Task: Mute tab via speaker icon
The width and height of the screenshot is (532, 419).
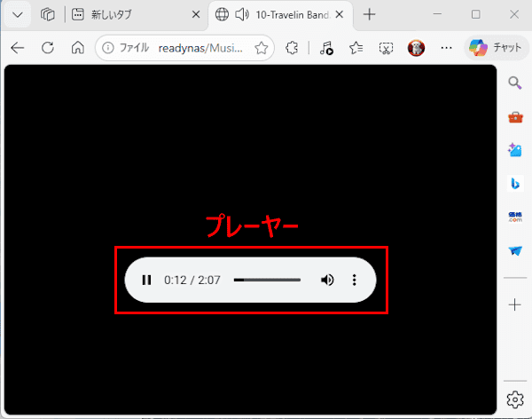Action: 242,14
